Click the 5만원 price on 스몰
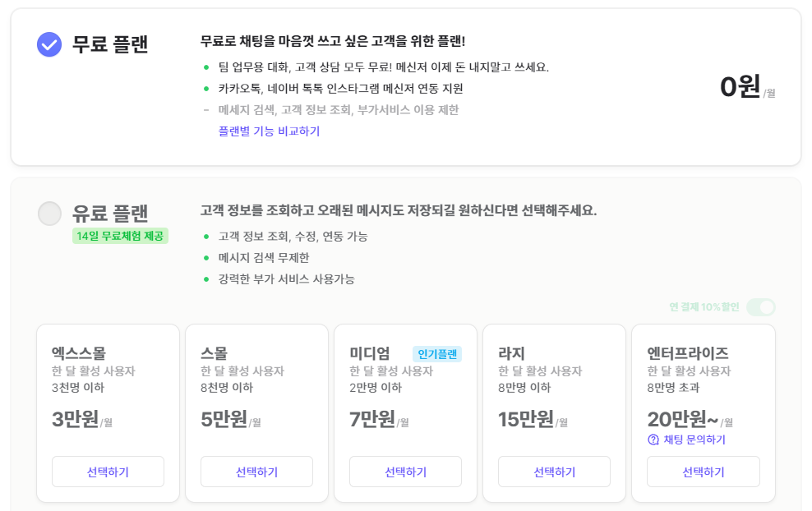 [224, 419]
